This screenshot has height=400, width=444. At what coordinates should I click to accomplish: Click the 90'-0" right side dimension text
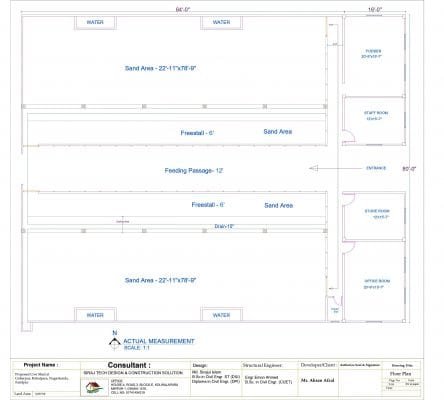tap(409, 169)
